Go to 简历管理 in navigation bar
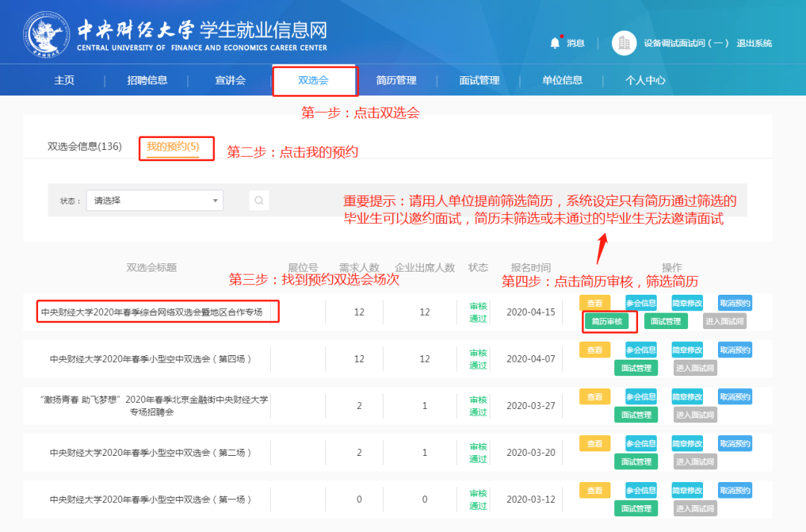Image resolution: width=806 pixels, height=532 pixels. click(x=396, y=81)
